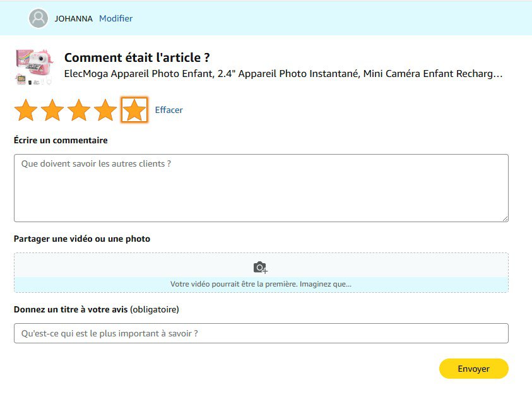Click 'Partager une vidéo ou une photo' label

tap(82, 239)
